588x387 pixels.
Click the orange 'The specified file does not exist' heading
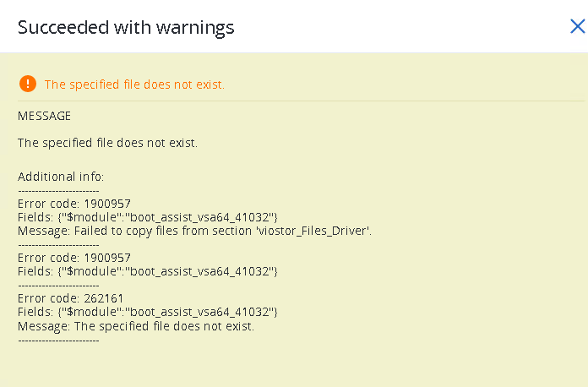point(134,84)
